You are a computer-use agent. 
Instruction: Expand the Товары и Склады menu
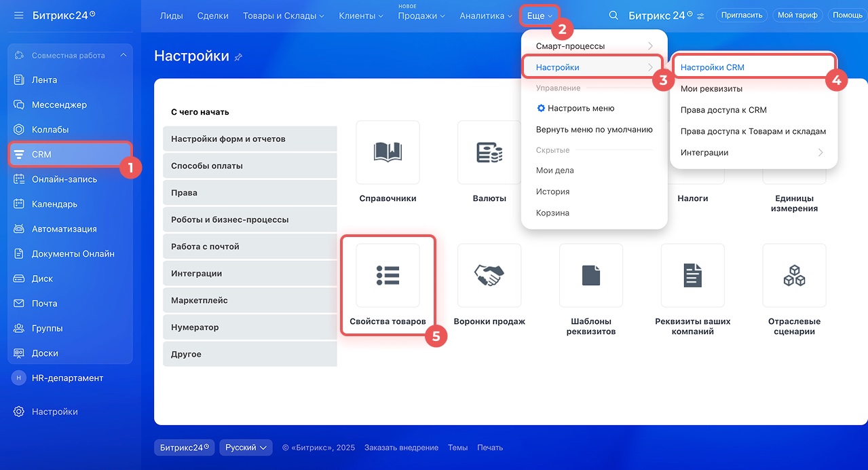283,16
